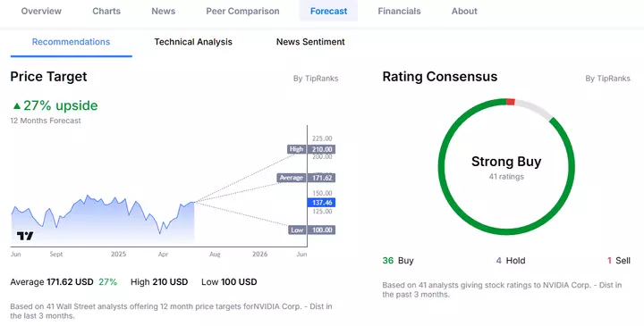Open the About tab
Viewport: 644px width, 326px height.
click(x=464, y=11)
